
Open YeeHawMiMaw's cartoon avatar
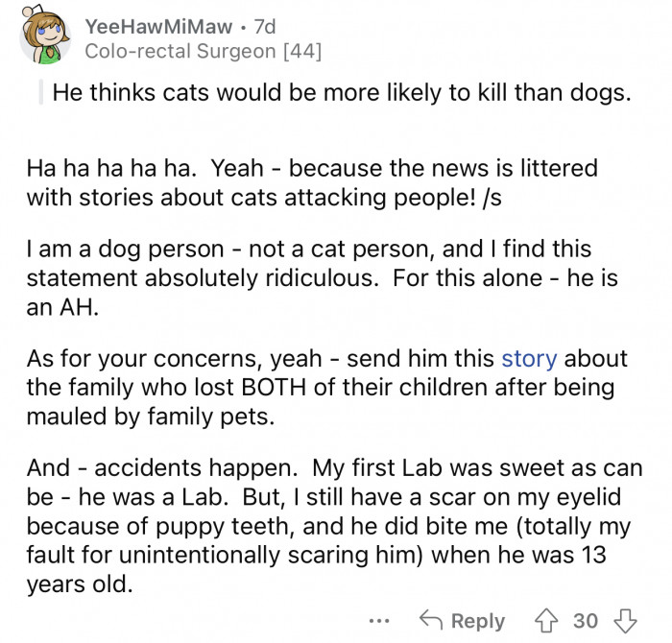(x=41, y=35)
